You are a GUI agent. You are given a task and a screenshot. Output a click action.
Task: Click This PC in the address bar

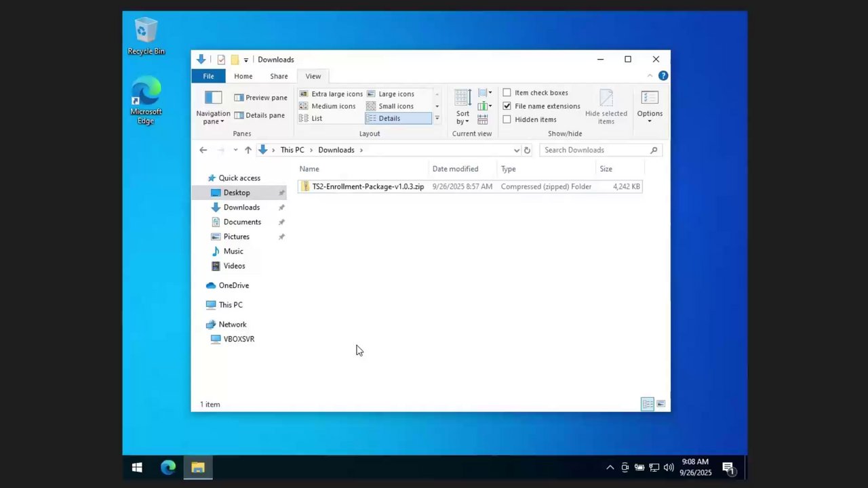pos(292,150)
